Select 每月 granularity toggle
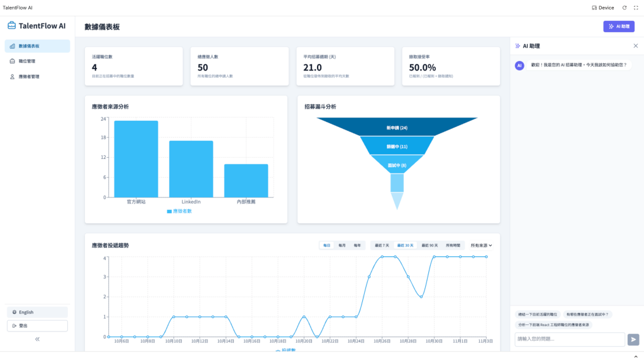This screenshot has height=362, width=644. click(x=341, y=246)
